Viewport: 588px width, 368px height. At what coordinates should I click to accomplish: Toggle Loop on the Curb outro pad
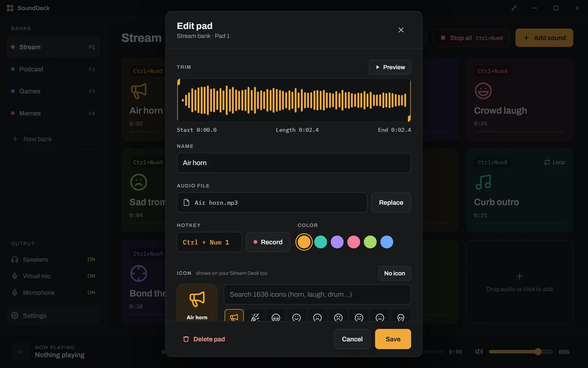click(x=554, y=162)
